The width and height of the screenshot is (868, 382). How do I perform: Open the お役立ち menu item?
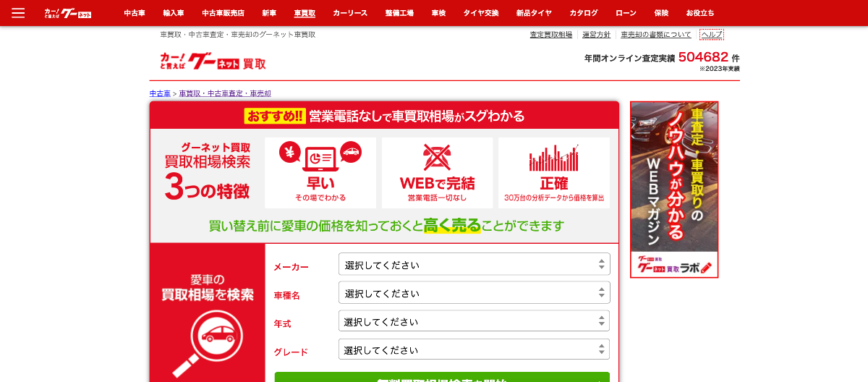[699, 13]
